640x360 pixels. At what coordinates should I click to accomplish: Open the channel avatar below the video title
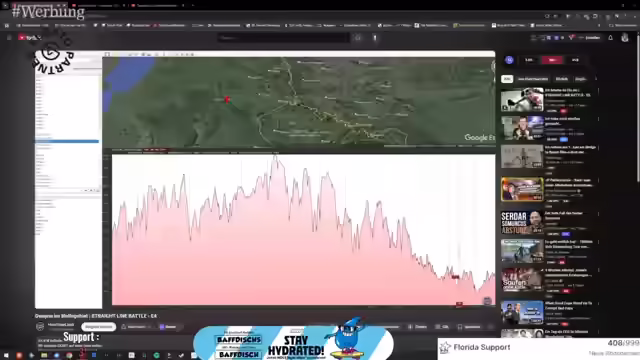40,327
